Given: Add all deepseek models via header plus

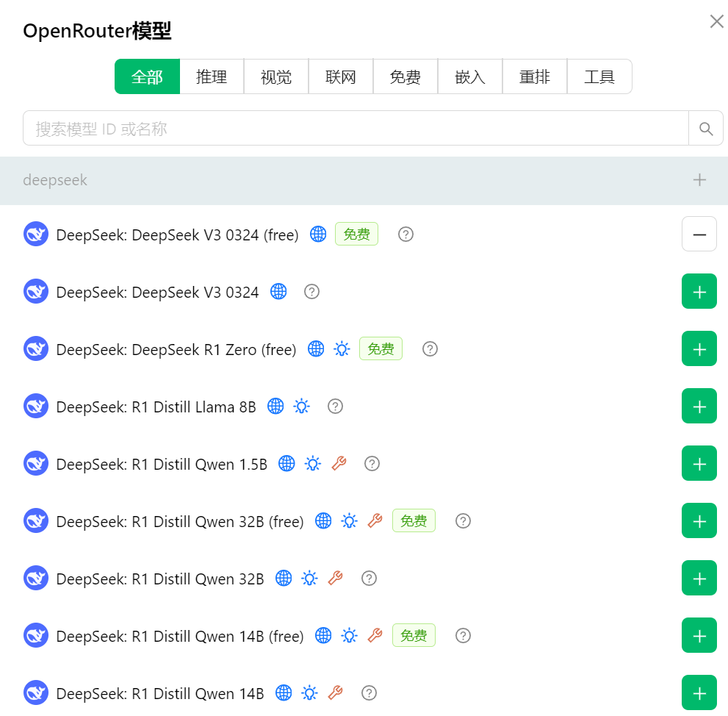Looking at the screenshot, I should [x=699, y=180].
